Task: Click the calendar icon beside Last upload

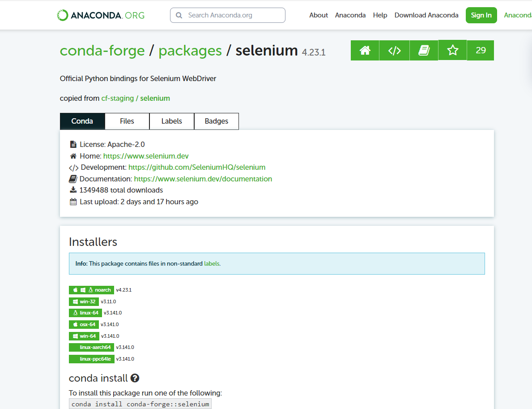Action: click(73, 201)
